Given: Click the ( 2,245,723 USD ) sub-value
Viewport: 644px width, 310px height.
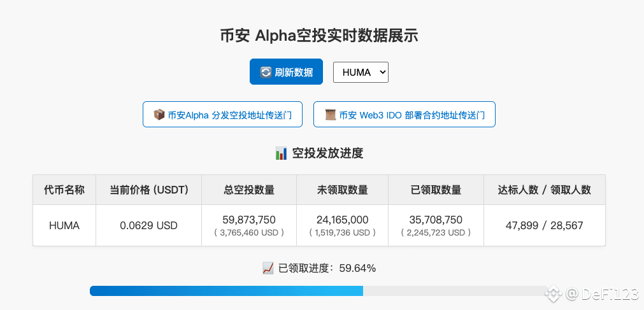Looking at the screenshot, I should point(436,232).
